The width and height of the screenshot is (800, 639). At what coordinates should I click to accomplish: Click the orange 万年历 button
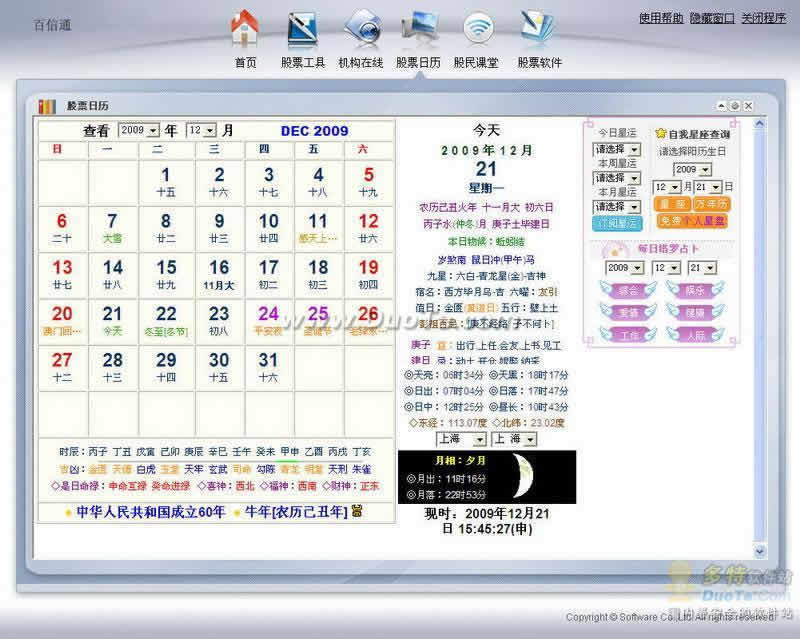pos(711,204)
